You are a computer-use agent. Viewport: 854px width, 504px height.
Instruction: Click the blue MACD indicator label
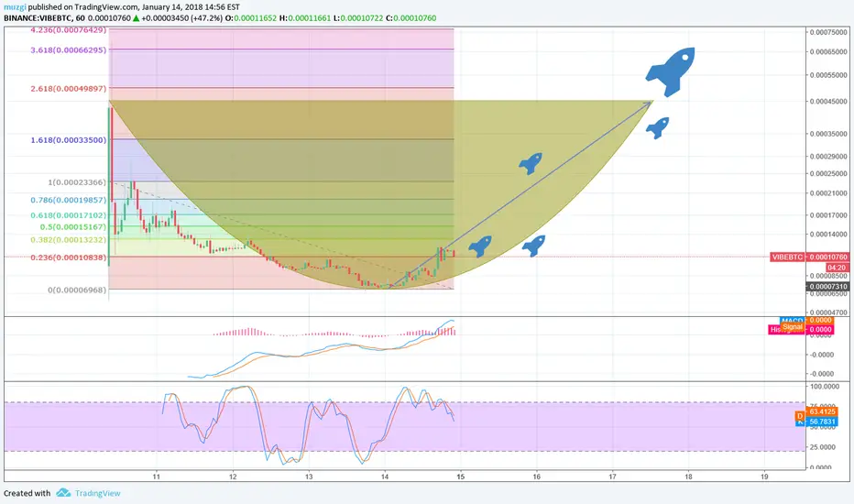click(793, 321)
